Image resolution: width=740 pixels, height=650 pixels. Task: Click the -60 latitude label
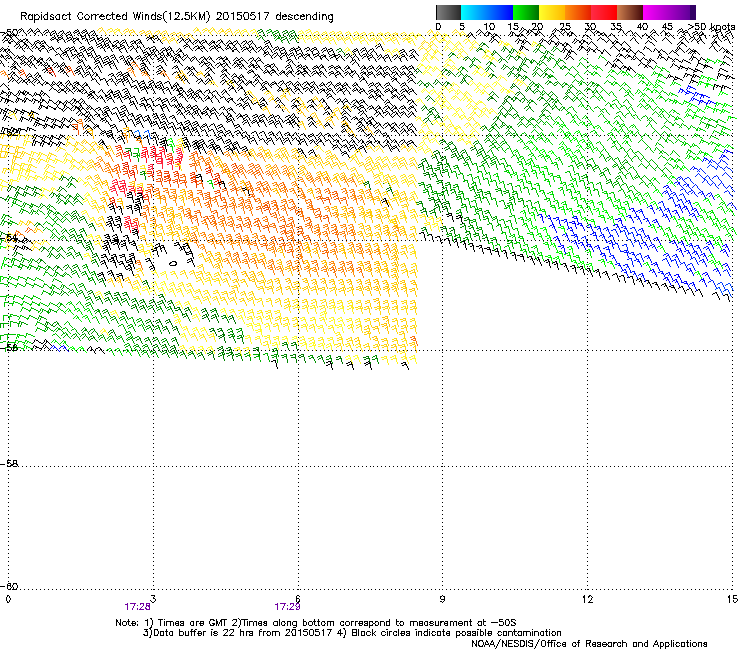pyautogui.click(x=9, y=586)
